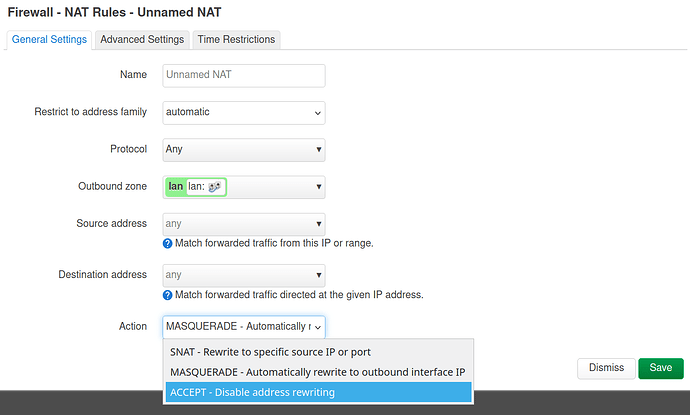Expand the Source address any combo box
This screenshot has width=690, height=415.
coord(244,224)
